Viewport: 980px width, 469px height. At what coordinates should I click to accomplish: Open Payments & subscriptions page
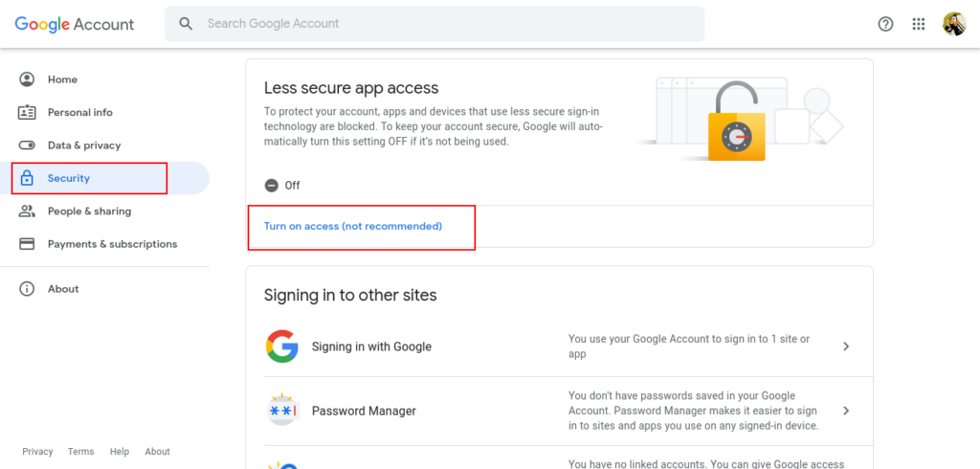click(x=112, y=244)
